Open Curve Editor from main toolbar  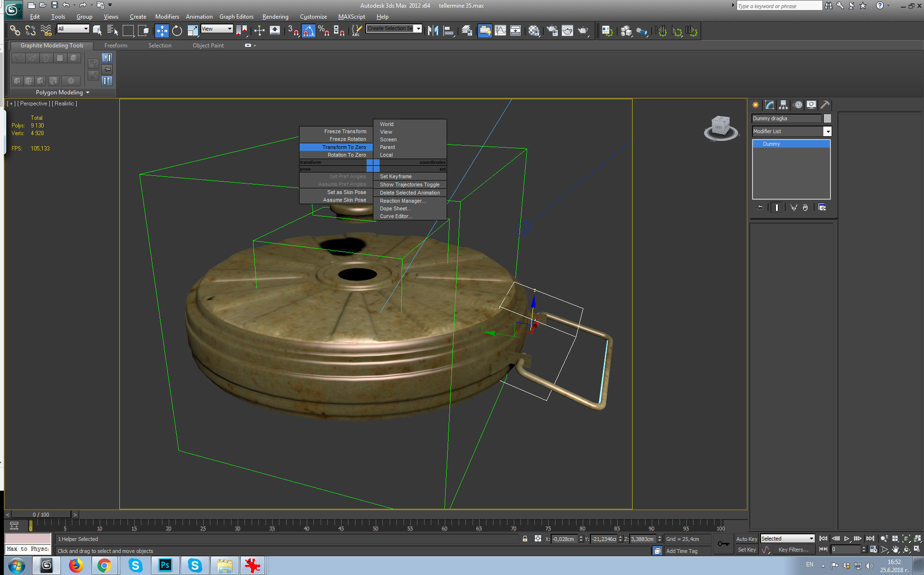500,31
